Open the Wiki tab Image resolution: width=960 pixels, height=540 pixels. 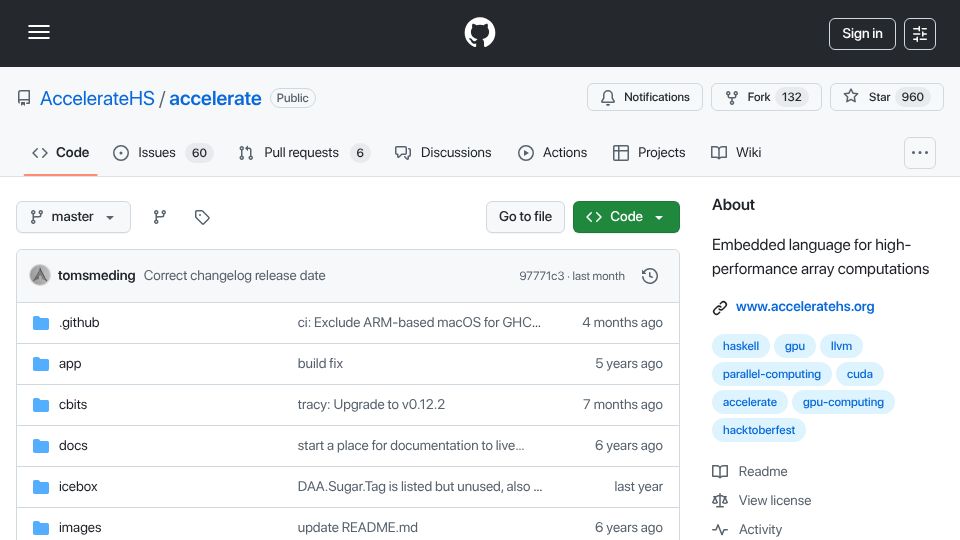736,152
